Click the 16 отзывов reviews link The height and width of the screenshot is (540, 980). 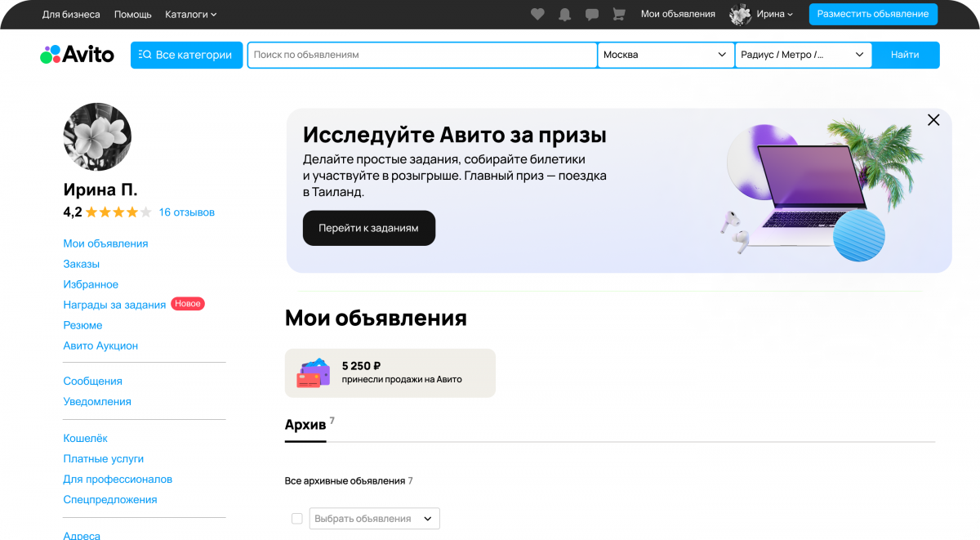click(x=186, y=212)
